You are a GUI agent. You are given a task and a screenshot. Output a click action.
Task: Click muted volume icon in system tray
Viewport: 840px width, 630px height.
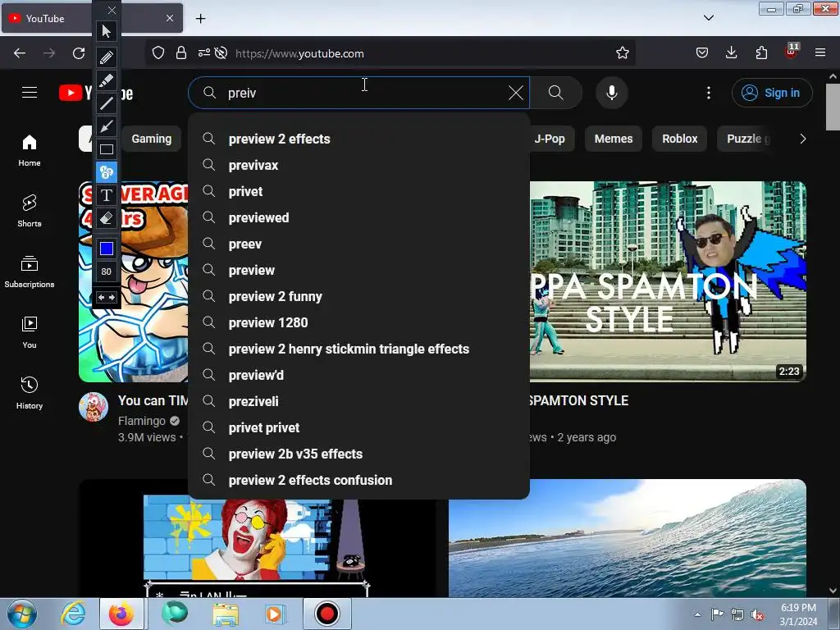click(757, 614)
